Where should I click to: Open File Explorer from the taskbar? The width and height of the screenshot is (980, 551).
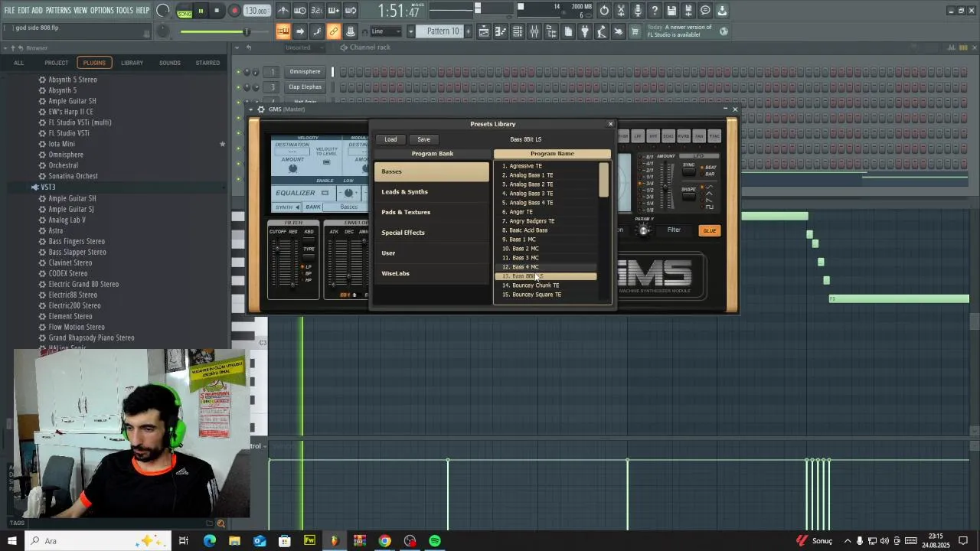(x=234, y=541)
